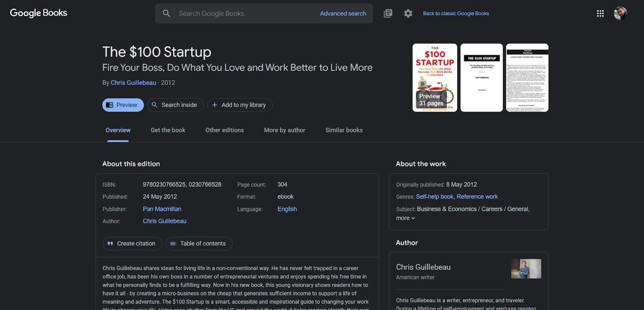Click the Preview 31 pages cover thumbnail
The width and height of the screenshot is (644, 310).
click(434, 77)
